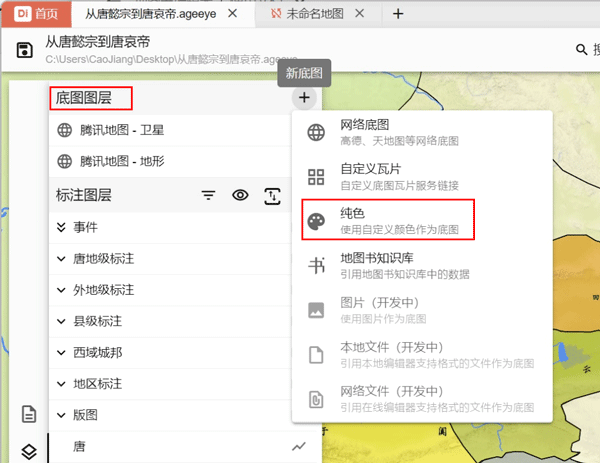Click the file icon for 本地文件
The image size is (600, 463).
pos(316,355)
